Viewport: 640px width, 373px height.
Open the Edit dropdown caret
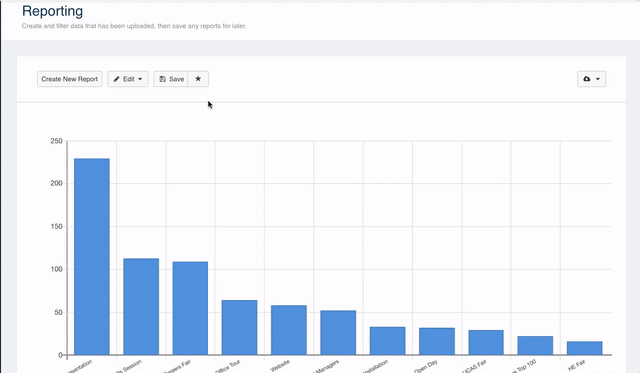click(x=140, y=79)
